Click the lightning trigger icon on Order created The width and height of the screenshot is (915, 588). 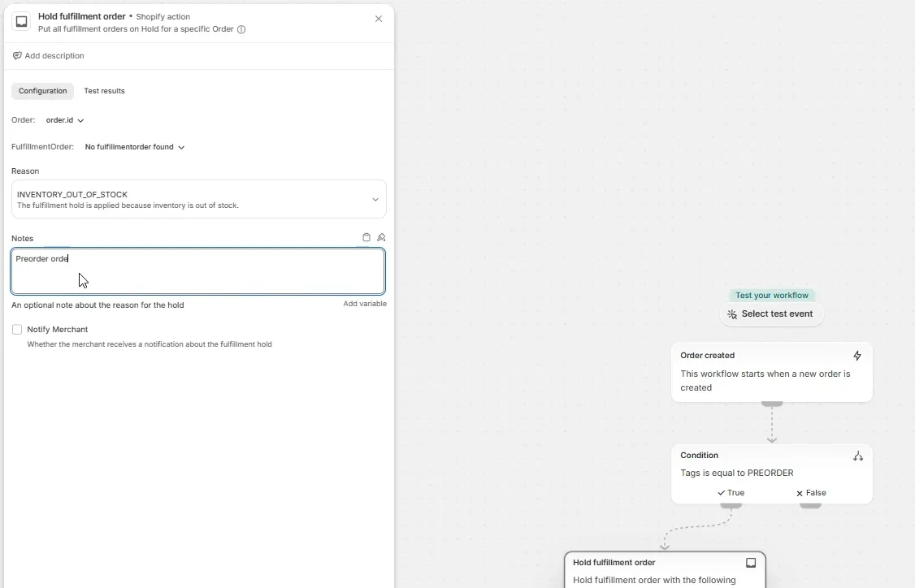click(x=857, y=355)
